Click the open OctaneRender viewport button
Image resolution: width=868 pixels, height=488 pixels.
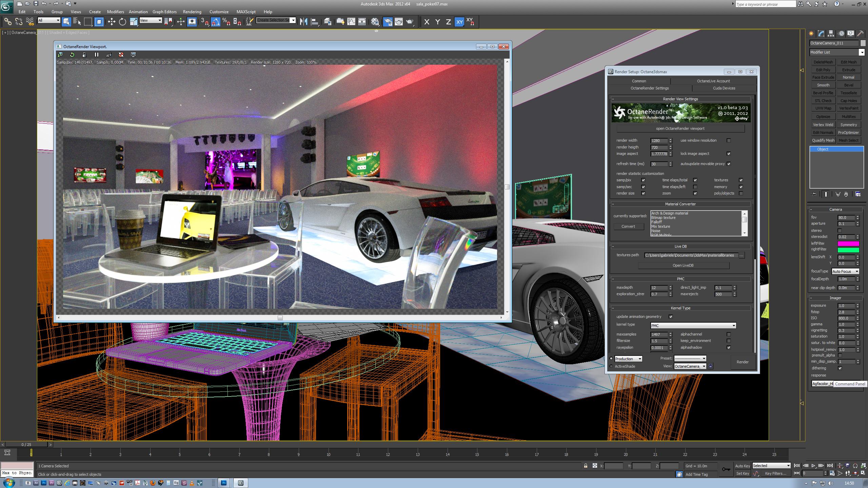(680, 128)
